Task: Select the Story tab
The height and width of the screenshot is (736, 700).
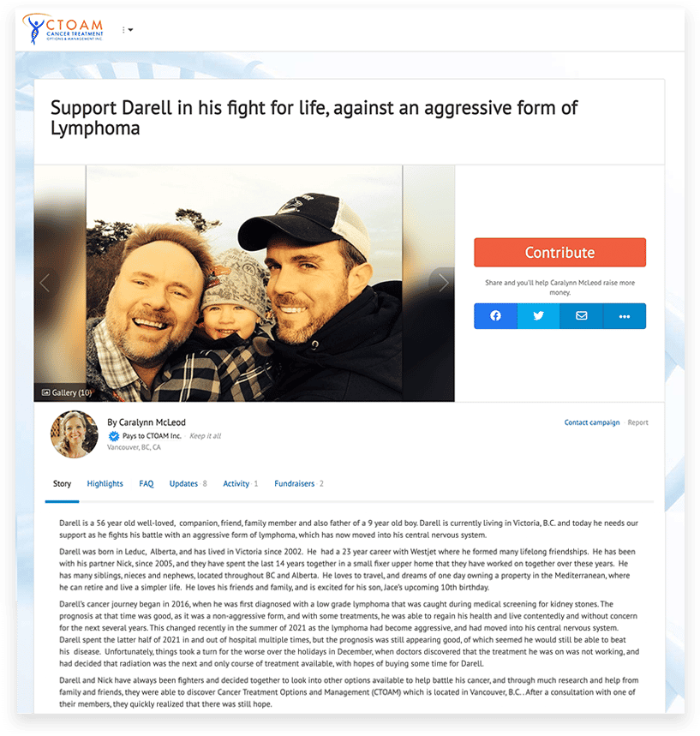Action: point(62,483)
